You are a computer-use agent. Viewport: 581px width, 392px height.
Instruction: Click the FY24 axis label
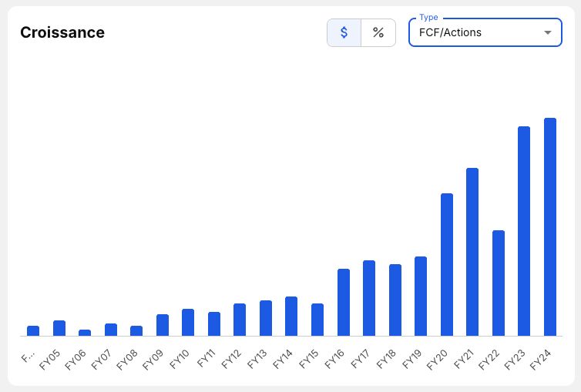[x=540, y=360]
